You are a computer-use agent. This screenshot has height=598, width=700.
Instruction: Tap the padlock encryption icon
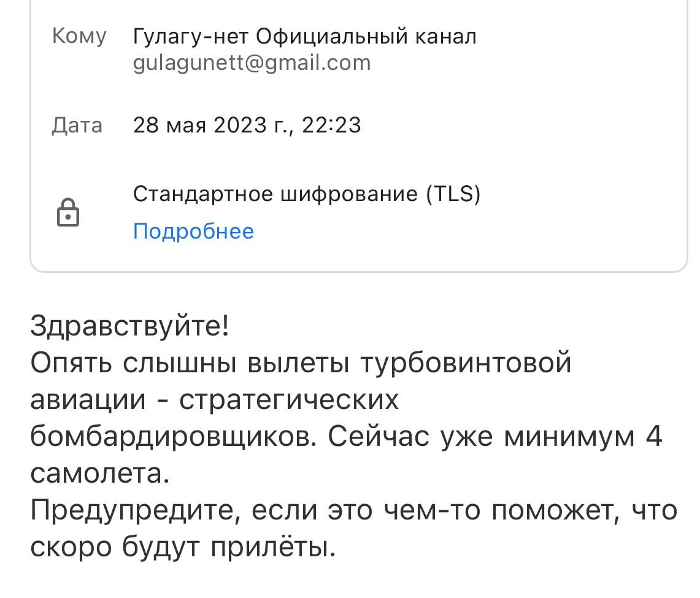point(68,212)
